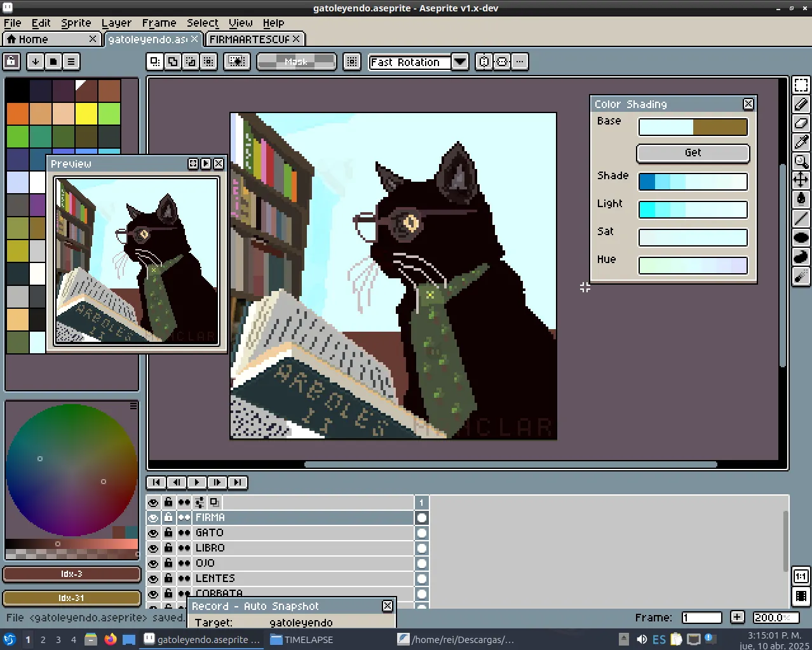Click the Shade gradient strip in Color Shading
The height and width of the screenshot is (650, 812).
click(x=693, y=182)
